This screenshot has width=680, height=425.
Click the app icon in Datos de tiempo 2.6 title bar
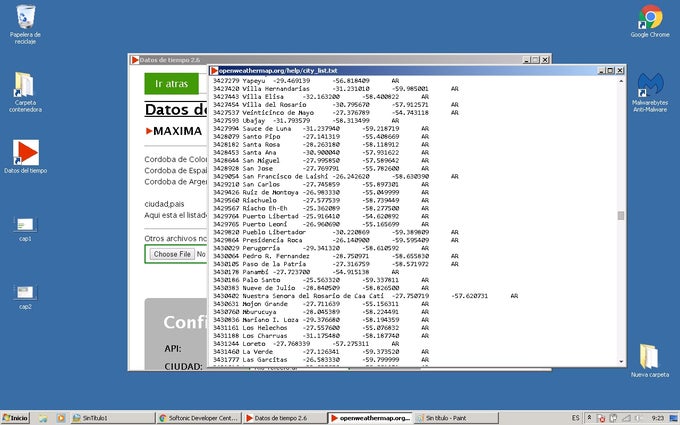point(135,60)
